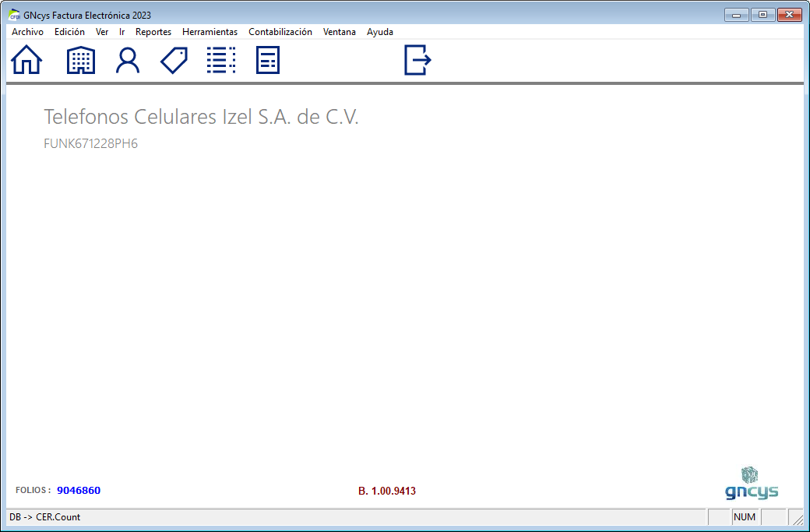Open the invoice document icon
The width and height of the screenshot is (810, 532).
[268, 60]
